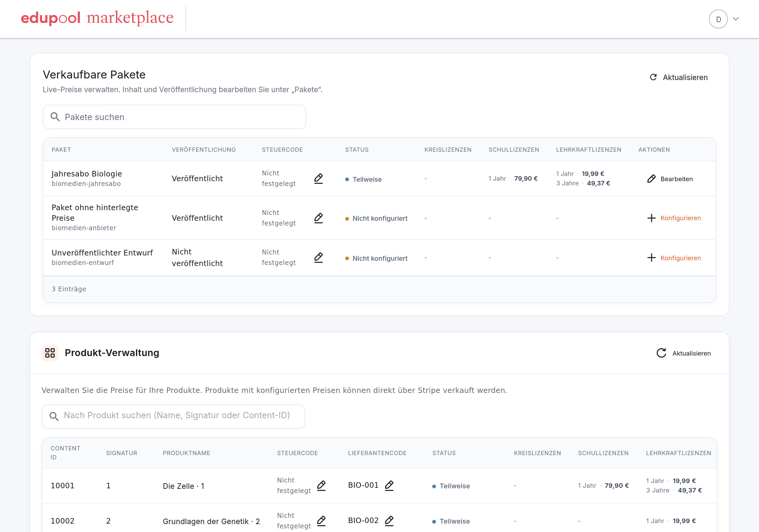Click the biomedien-jahresabo text
This screenshot has height=532, width=759.
click(x=86, y=184)
